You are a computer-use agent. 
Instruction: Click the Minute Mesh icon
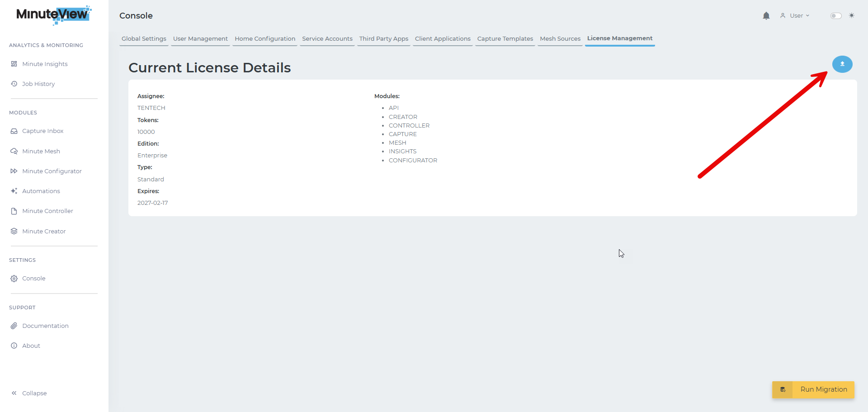pos(14,151)
